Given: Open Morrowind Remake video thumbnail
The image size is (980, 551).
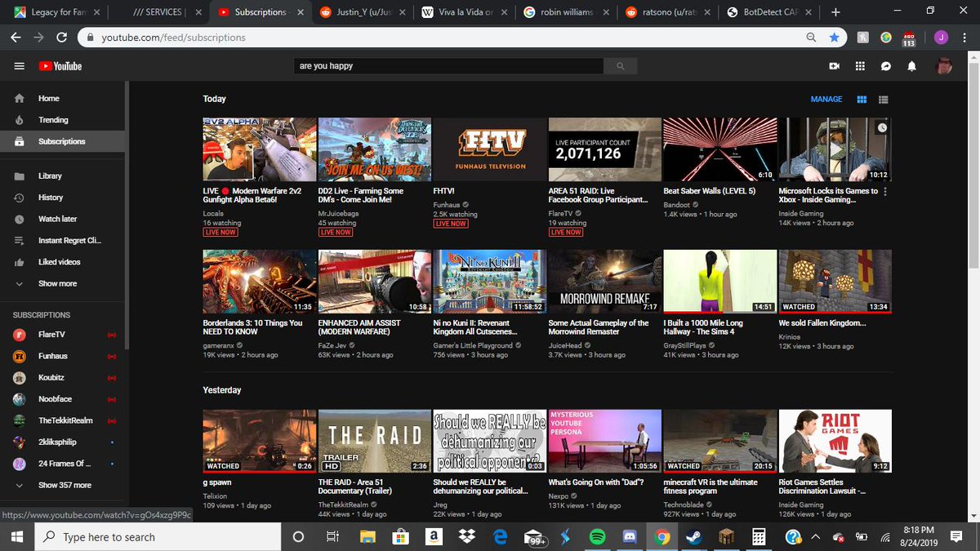Looking at the screenshot, I should (x=605, y=282).
